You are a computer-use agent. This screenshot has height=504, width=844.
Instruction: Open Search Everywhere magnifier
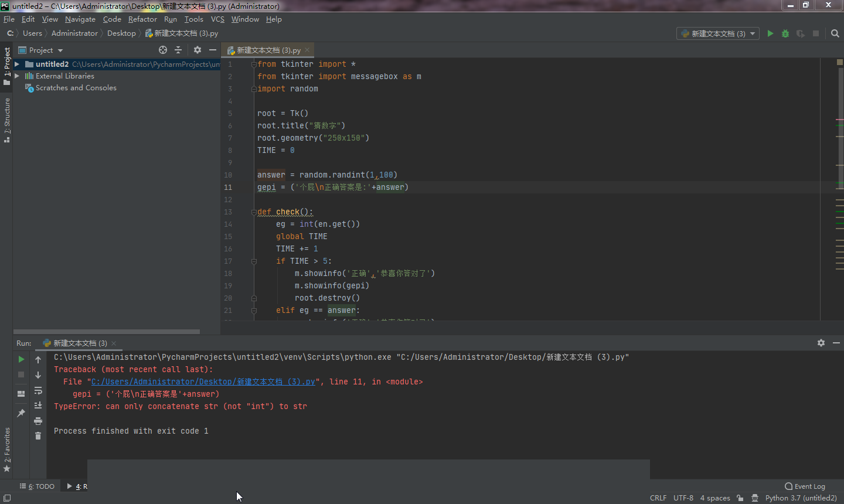(x=835, y=33)
